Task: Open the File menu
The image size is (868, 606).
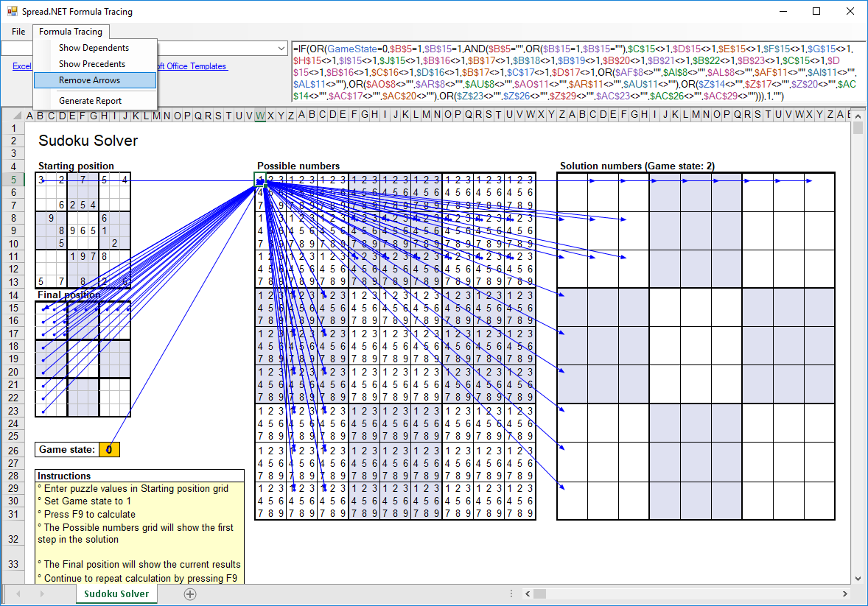Action: click(x=18, y=32)
